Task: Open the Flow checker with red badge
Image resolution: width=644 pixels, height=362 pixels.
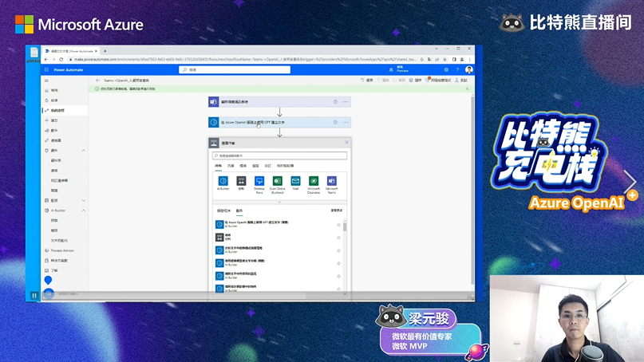Action: (438, 81)
